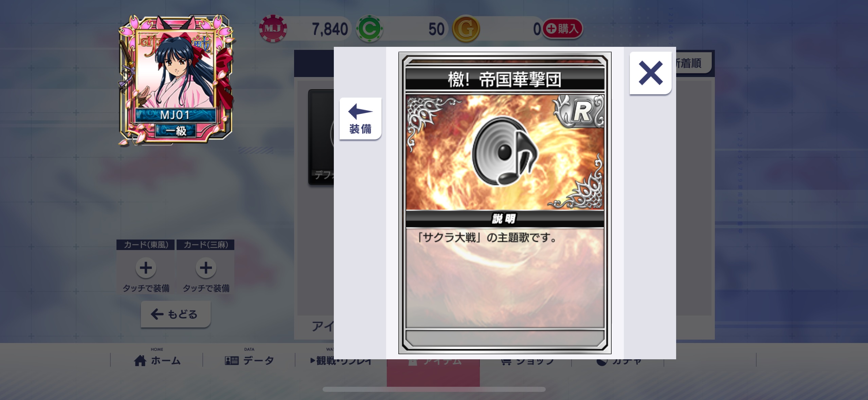Tap the 装備 equip arrow button
The image size is (868, 400).
pos(360,118)
